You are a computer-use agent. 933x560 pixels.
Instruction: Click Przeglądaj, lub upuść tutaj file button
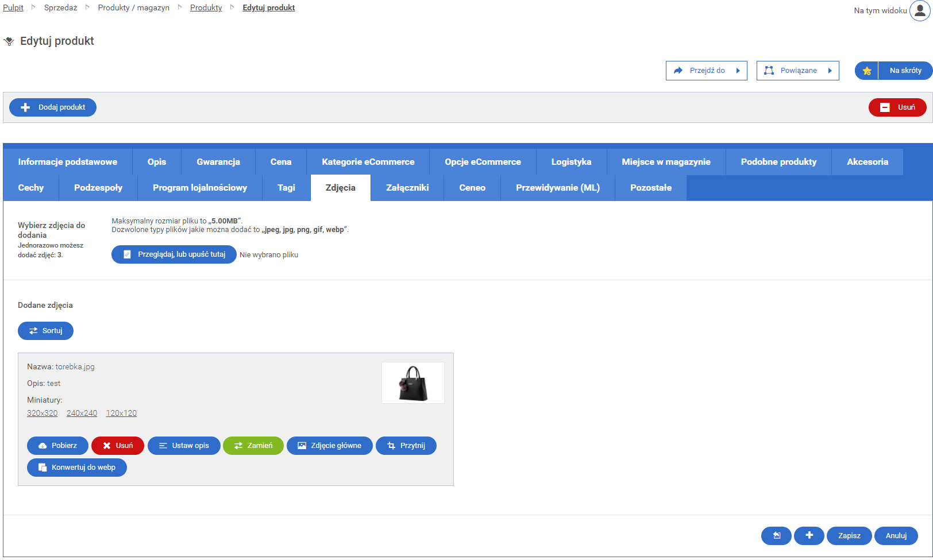(174, 254)
